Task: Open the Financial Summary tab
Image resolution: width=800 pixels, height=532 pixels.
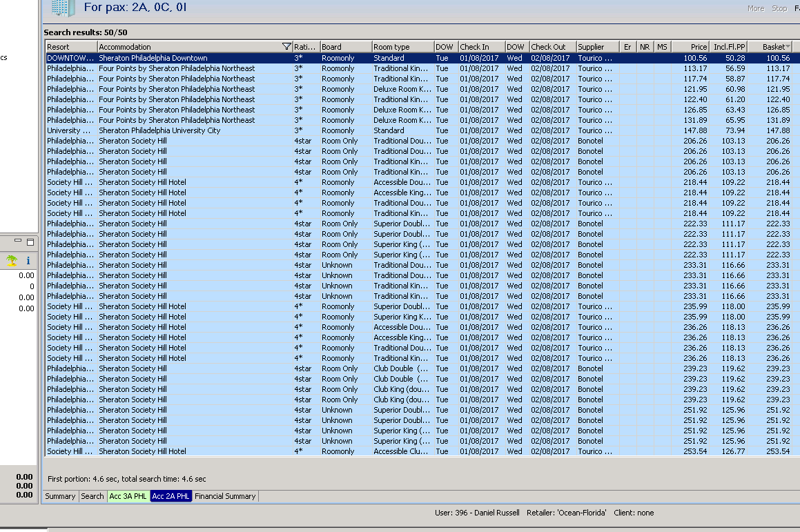Action: [225, 496]
